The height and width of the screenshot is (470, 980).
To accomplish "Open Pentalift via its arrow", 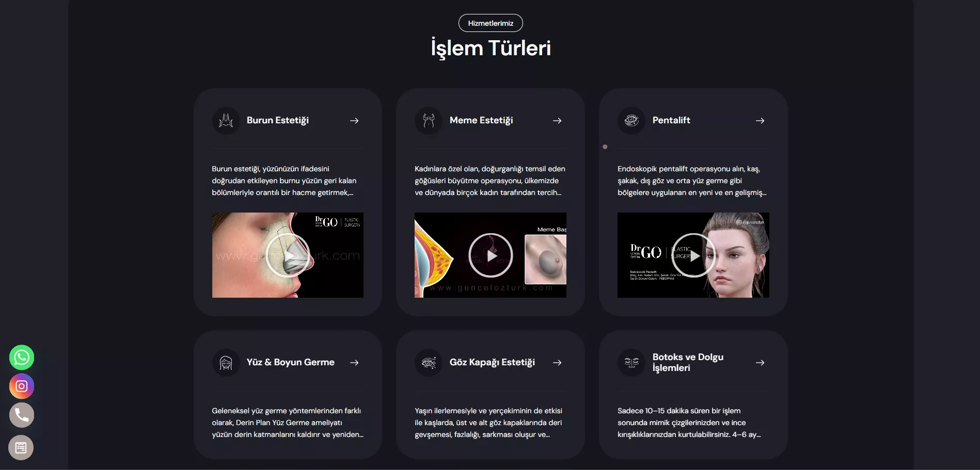I will pyautogui.click(x=760, y=121).
